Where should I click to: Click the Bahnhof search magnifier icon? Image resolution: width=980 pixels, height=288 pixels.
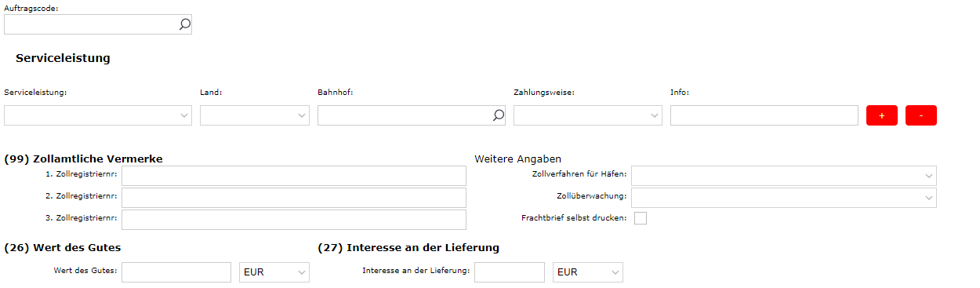pyautogui.click(x=498, y=115)
